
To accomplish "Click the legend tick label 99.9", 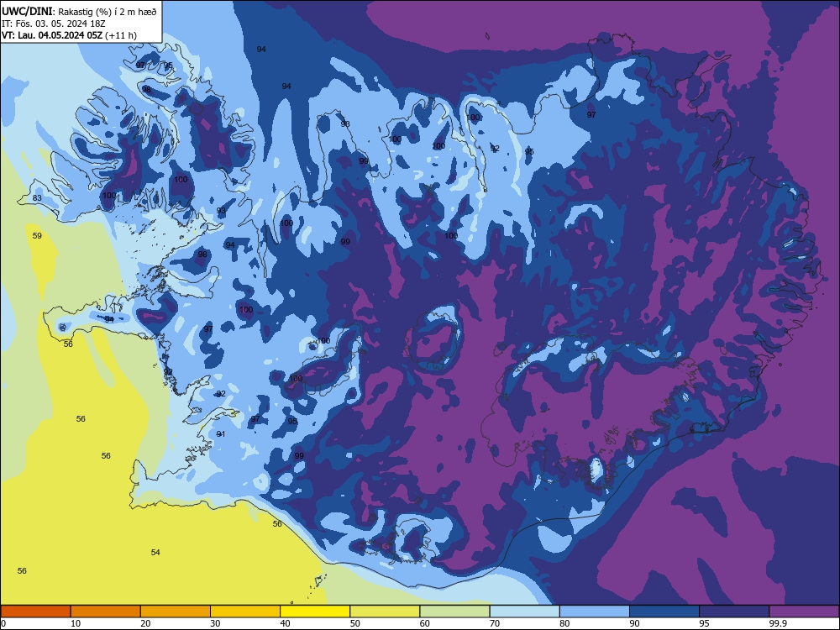I will [x=778, y=623].
